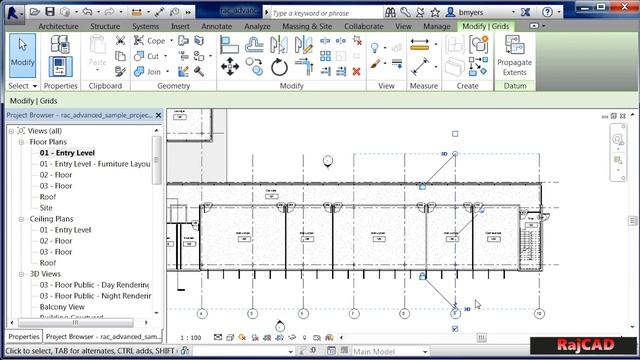Viewport: 640px width, 360px height.
Task: Switch to the Massing & Site tab
Action: pos(307,26)
